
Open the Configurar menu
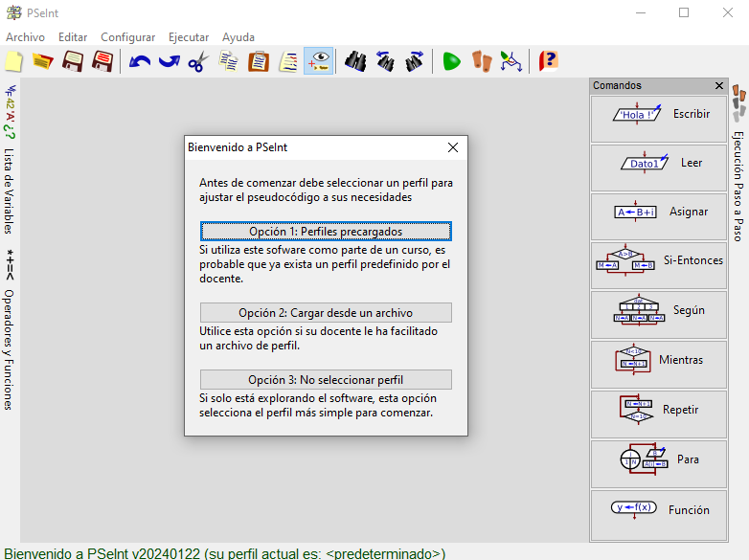click(x=127, y=37)
